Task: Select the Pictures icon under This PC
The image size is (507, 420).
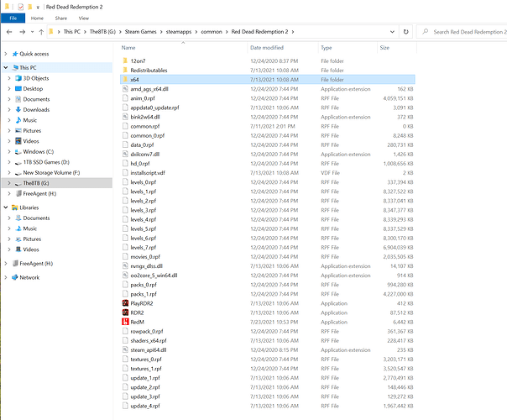Action: tap(18, 131)
